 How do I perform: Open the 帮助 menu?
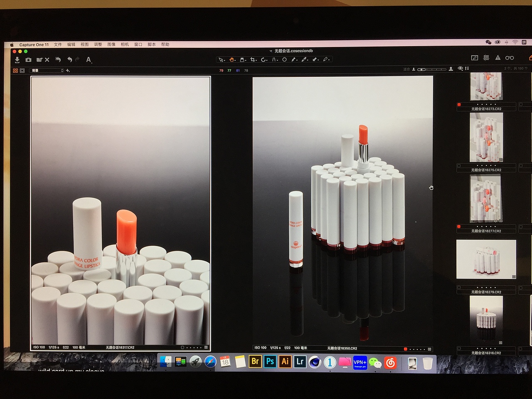[165, 44]
